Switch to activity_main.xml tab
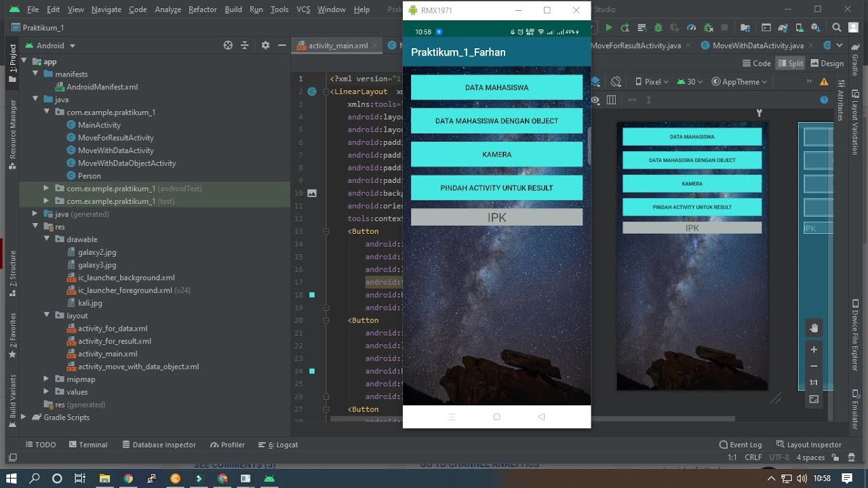 coord(337,45)
